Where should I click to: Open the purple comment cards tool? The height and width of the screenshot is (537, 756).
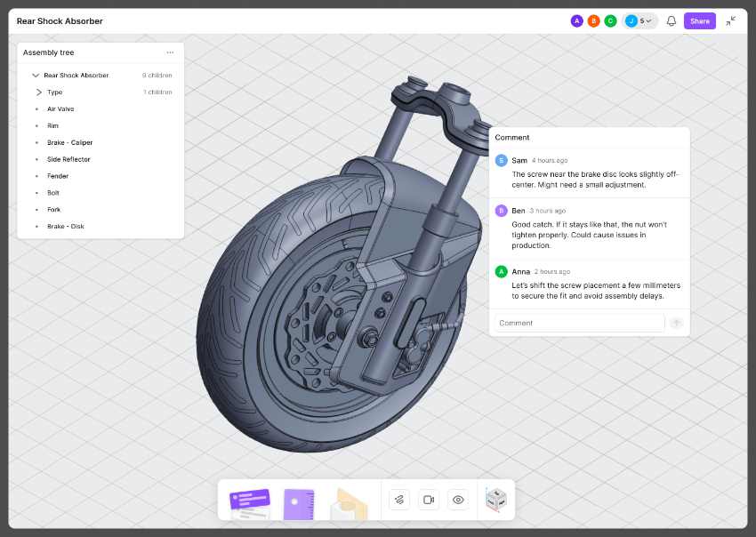[250, 503]
